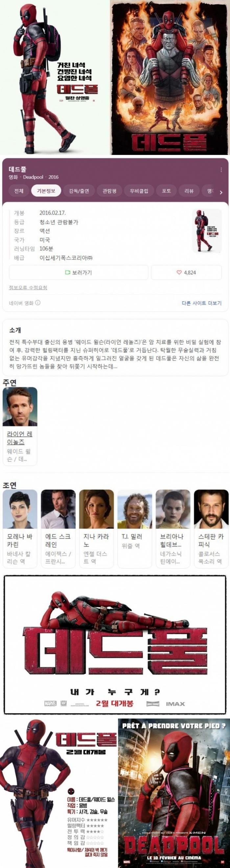The image size is (230, 868).
Task: Click the 정보오류 수정요청 link
Action: pyautogui.click(x=28, y=288)
